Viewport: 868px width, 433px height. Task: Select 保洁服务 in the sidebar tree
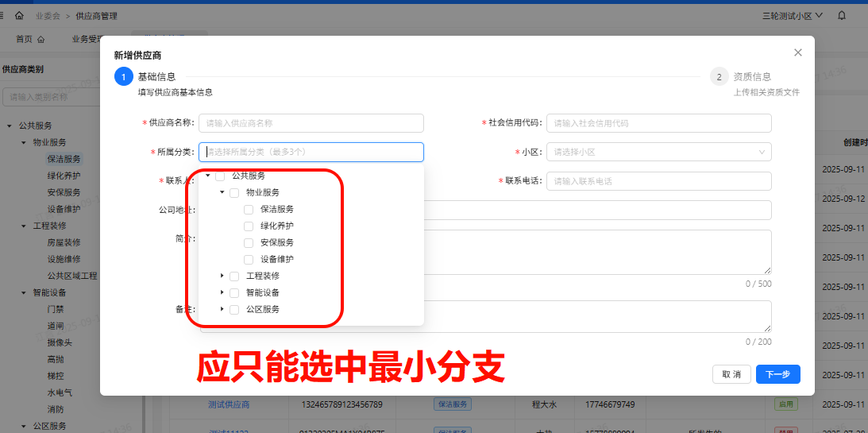click(x=64, y=159)
